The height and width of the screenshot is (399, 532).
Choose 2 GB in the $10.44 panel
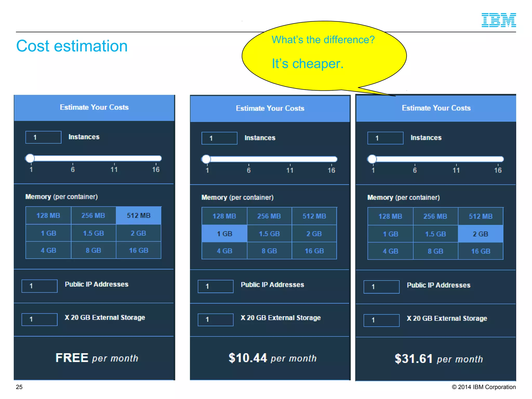(314, 234)
